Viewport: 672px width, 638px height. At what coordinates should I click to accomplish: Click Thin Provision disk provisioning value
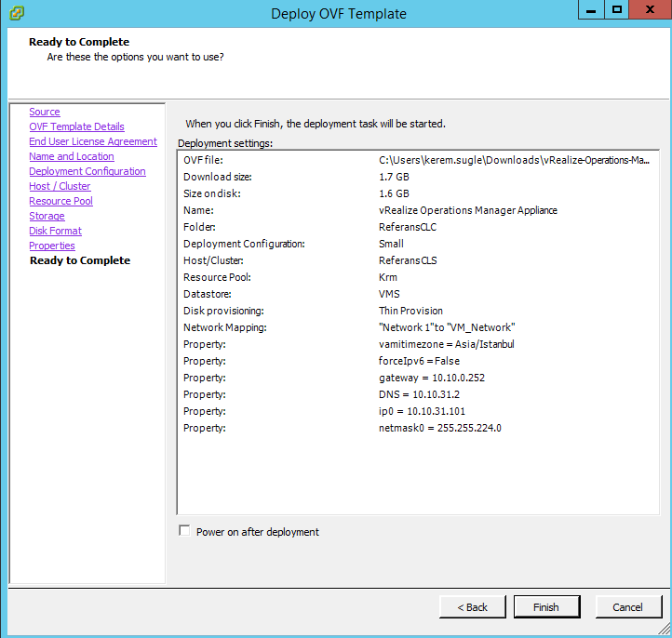coord(410,311)
